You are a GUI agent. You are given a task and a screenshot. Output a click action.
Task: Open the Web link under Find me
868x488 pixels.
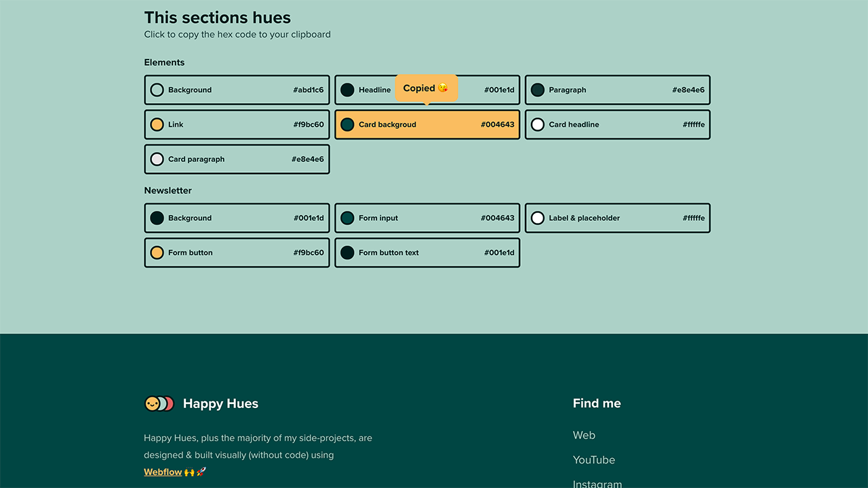click(x=584, y=435)
